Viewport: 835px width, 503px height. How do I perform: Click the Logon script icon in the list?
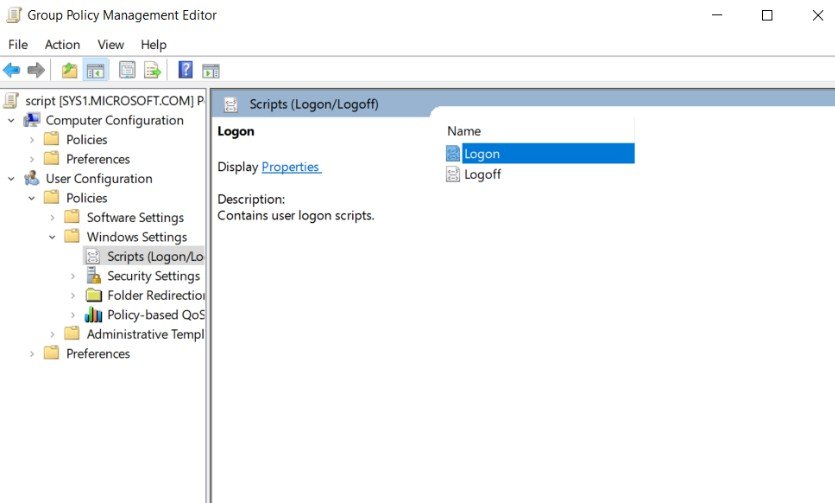[x=453, y=154]
